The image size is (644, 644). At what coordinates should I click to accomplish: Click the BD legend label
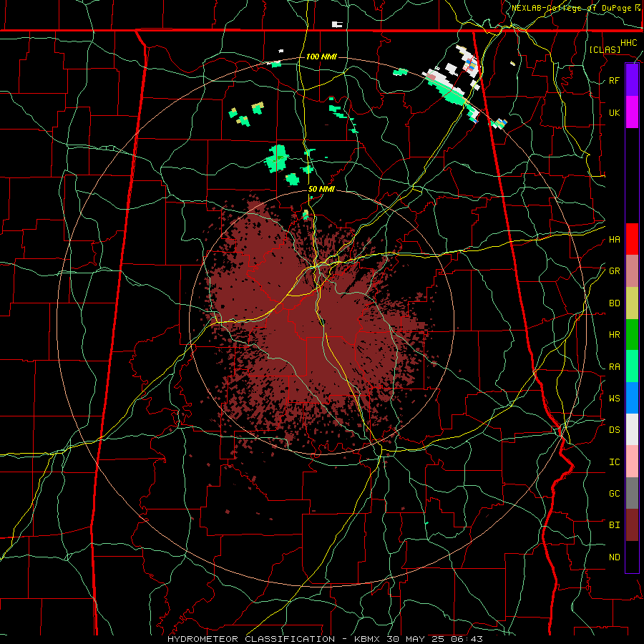click(x=614, y=303)
